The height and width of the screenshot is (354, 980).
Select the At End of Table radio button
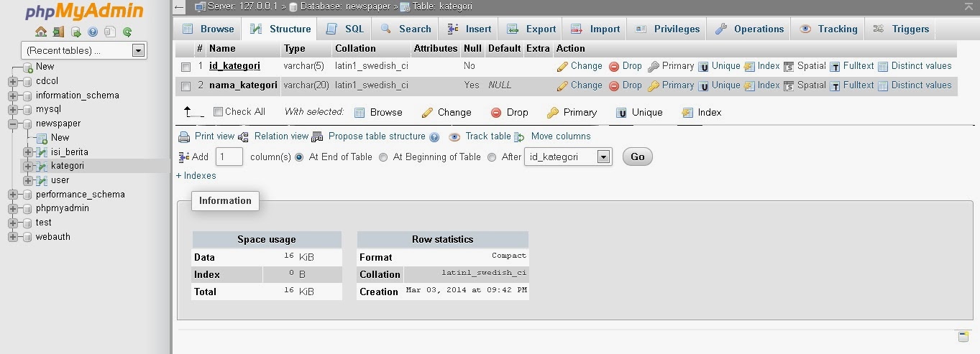tap(299, 157)
